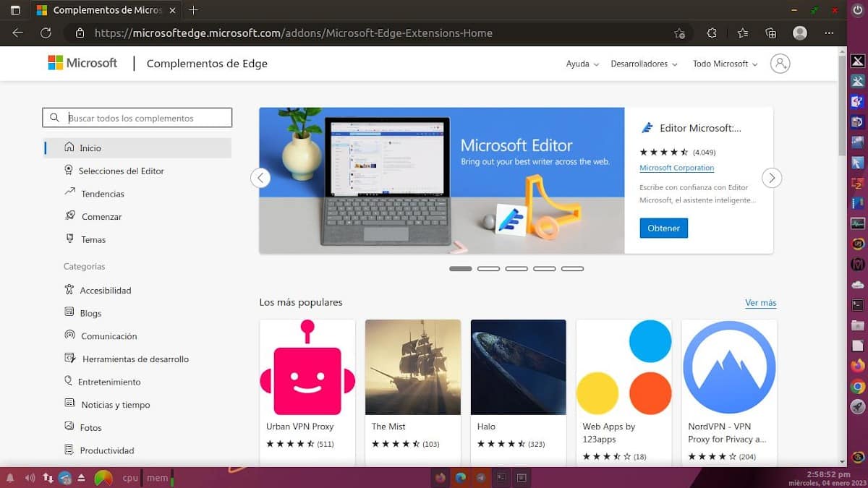868x488 pixels.
Task: Open the volume icon in taskbar
Action: [x=30, y=478]
